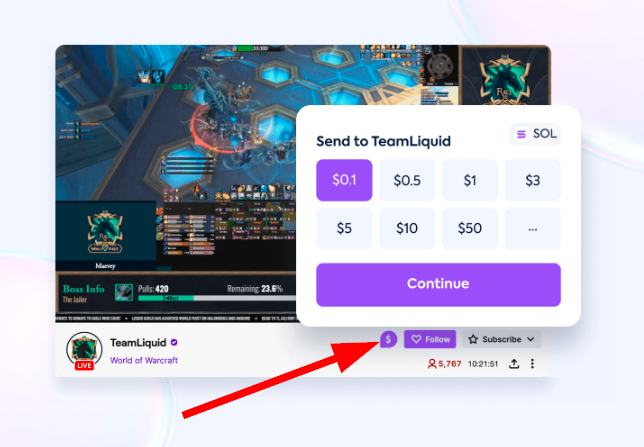Click the TeamLiquid channel avatar
Viewport: 644px width, 447px height.
tap(84, 349)
